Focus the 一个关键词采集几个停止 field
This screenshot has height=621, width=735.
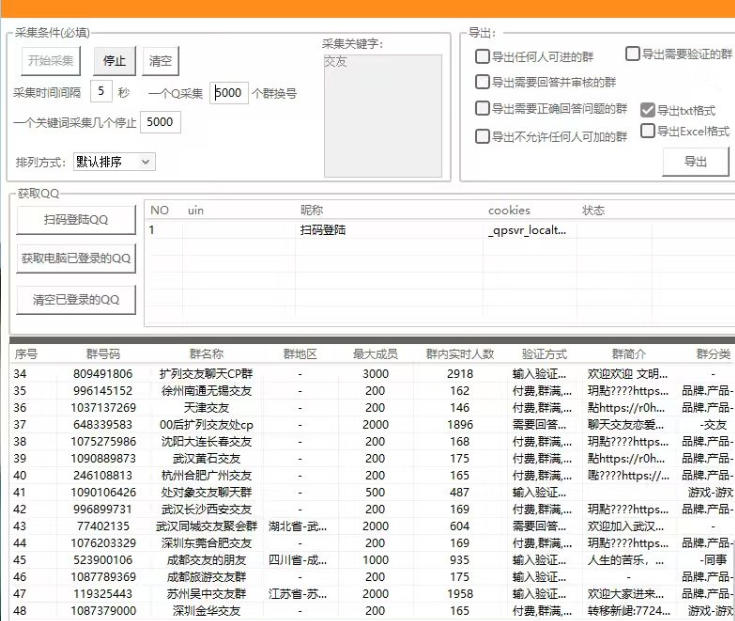click(160, 122)
